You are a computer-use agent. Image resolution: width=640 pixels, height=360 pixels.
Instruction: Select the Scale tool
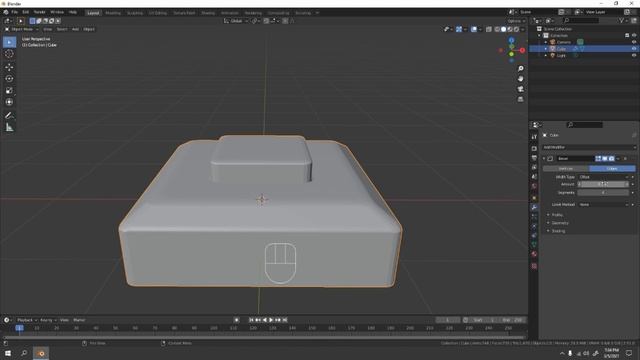[9, 90]
